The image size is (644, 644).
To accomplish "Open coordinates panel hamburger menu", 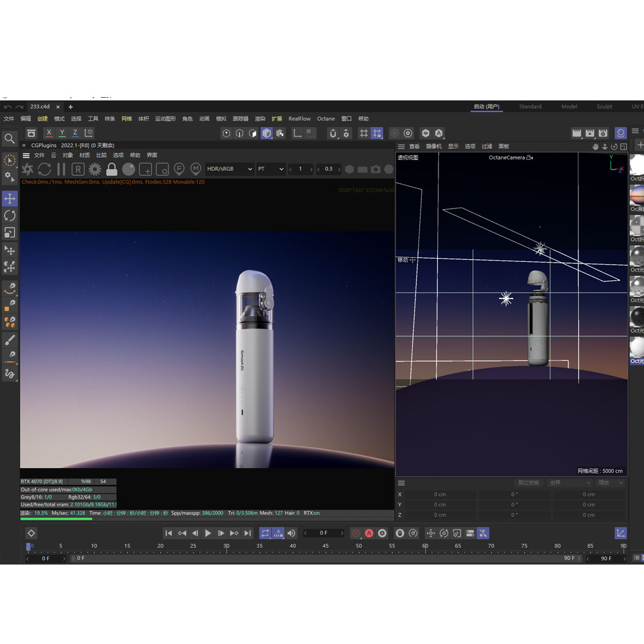I will coord(401,483).
